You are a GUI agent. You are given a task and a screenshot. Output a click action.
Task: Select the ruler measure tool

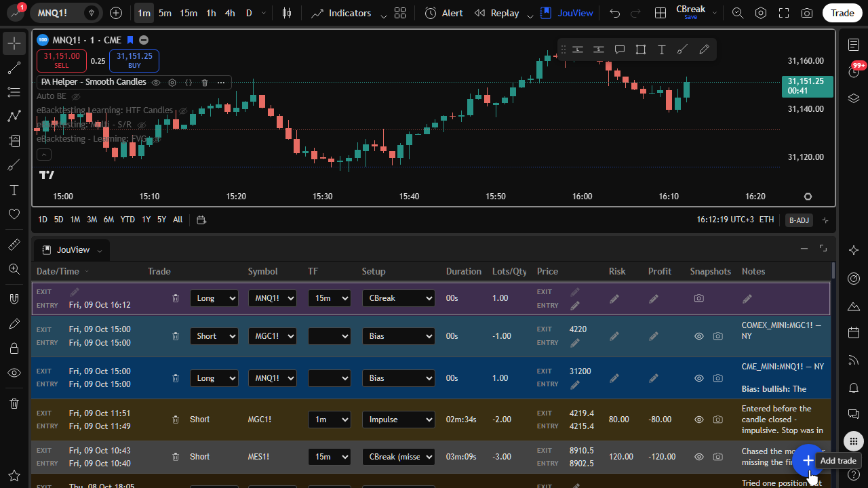[x=14, y=245]
